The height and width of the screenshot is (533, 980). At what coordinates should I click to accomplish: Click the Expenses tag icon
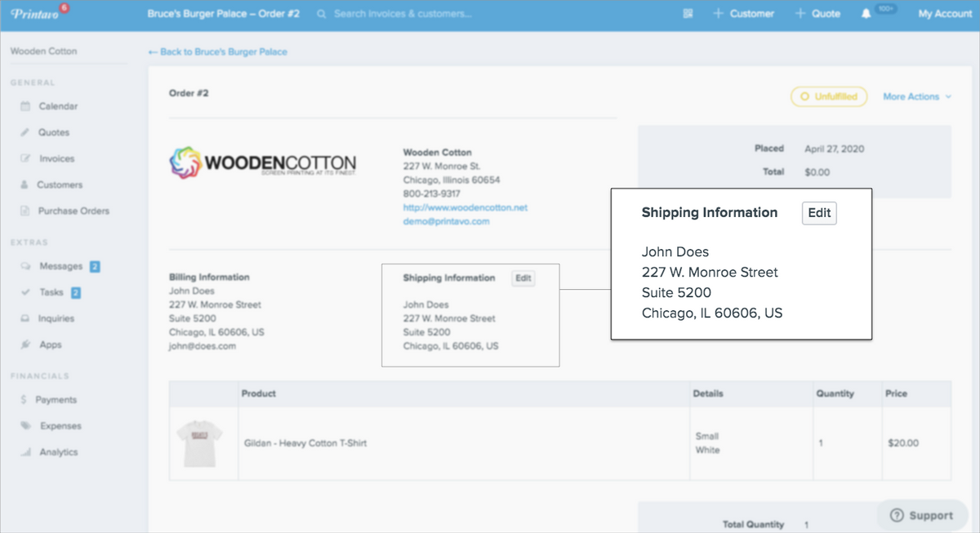pyautogui.click(x=24, y=426)
